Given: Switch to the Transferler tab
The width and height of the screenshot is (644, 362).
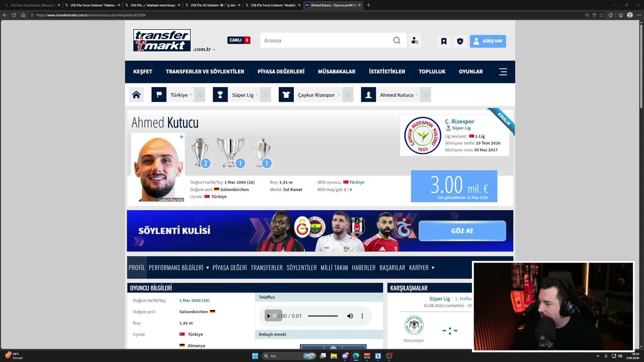Looking at the screenshot, I should [267, 268].
